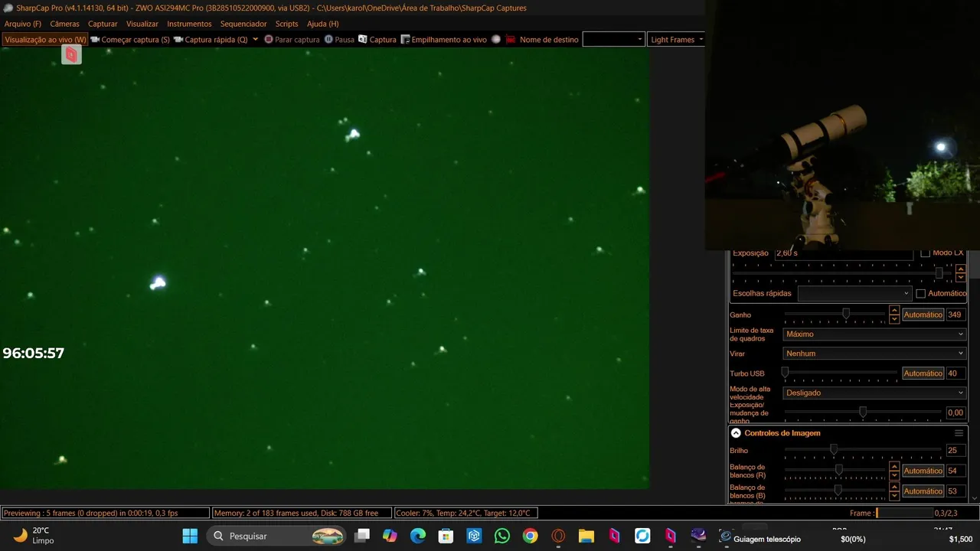This screenshot has height=551, width=980.
Task: Open the Escolhas rápidas dropdown
Action: pyautogui.click(x=854, y=293)
